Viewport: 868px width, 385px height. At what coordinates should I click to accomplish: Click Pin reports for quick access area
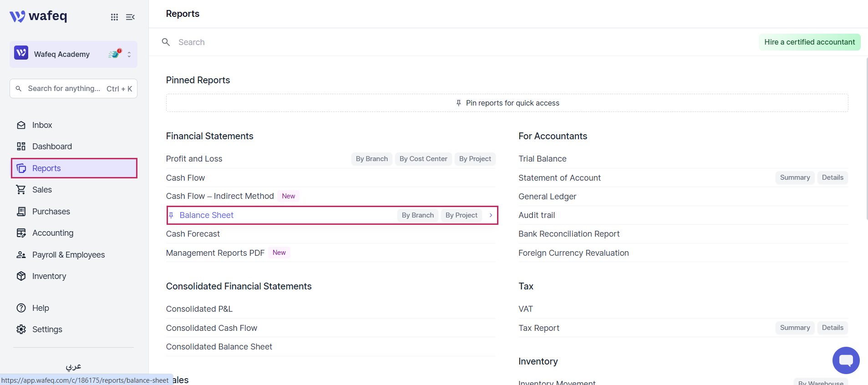[507, 103]
